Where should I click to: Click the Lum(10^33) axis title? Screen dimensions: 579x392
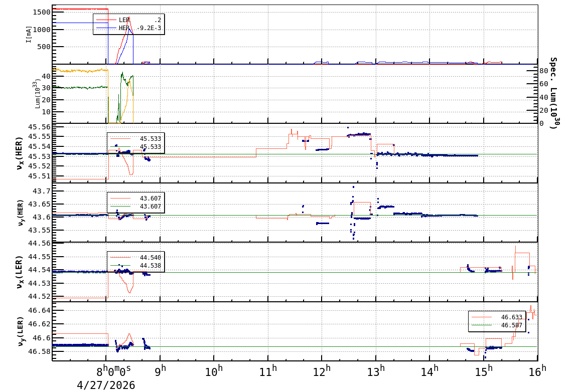tap(38, 94)
